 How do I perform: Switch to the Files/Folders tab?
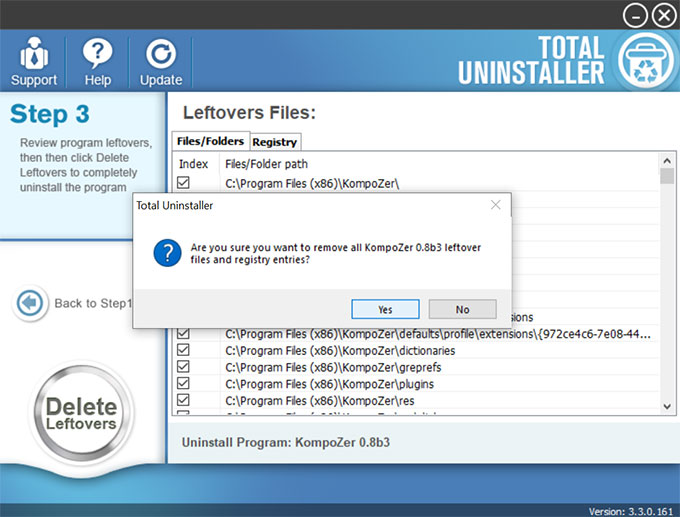tap(210, 141)
